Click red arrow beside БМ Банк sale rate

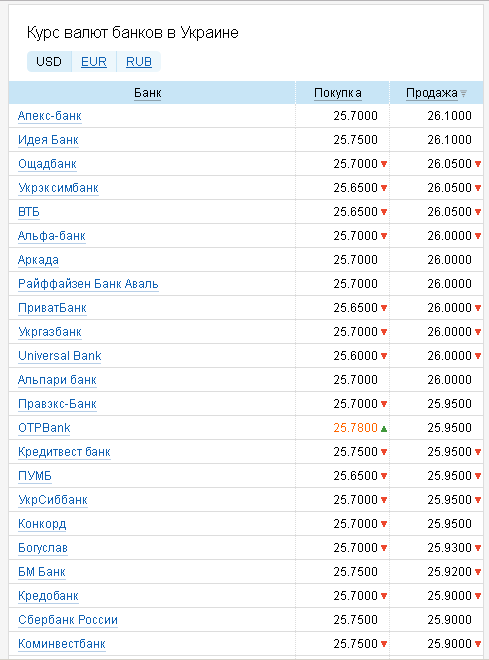point(478,572)
